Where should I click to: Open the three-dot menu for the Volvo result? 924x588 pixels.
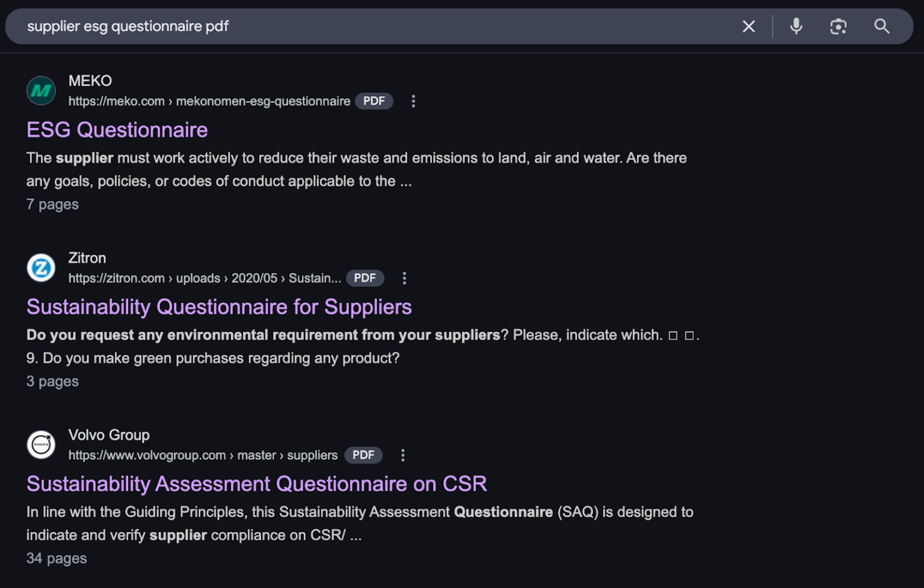tap(402, 456)
